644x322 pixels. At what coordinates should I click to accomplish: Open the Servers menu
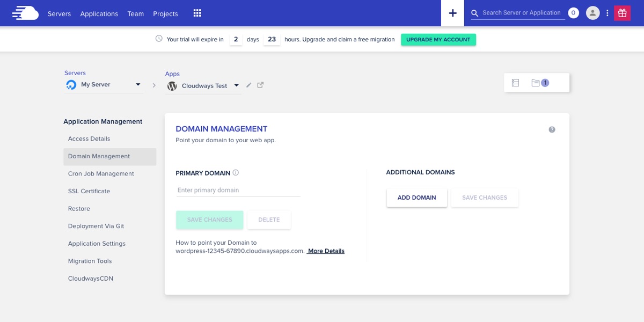coord(59,14)
